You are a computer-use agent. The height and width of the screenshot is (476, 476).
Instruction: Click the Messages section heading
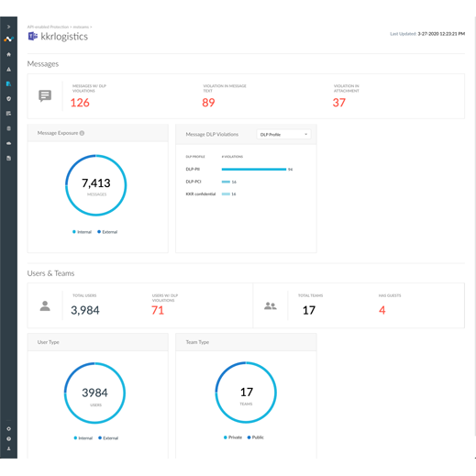click(x=43, y=64)
